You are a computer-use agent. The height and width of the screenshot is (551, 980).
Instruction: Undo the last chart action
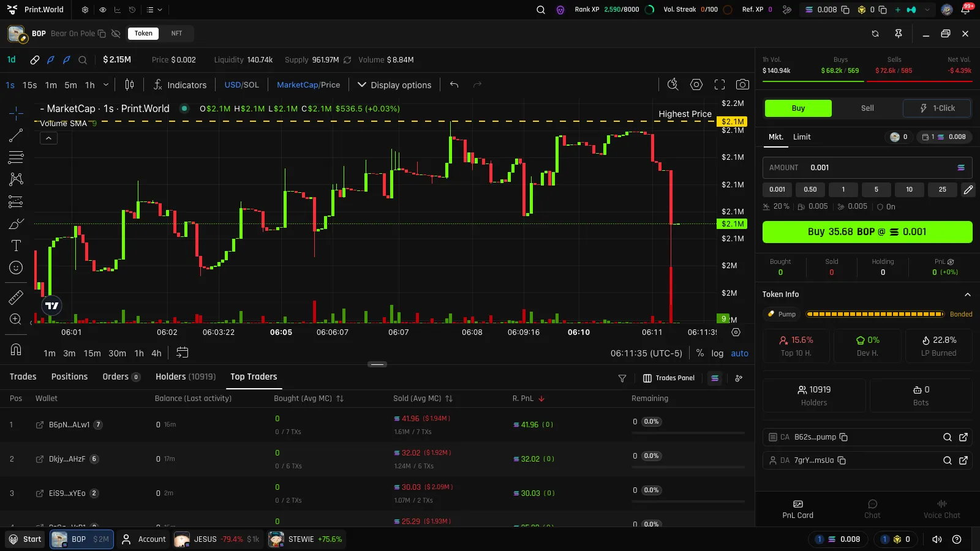tap(454, 84)
